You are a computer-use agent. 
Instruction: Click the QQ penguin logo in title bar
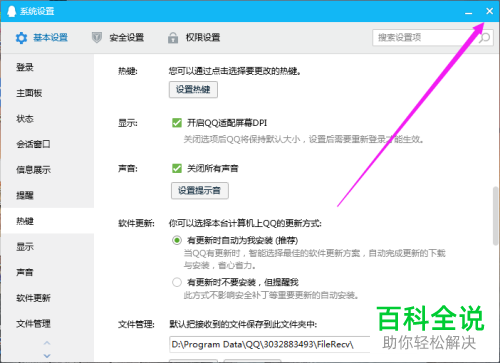[11, 11]
